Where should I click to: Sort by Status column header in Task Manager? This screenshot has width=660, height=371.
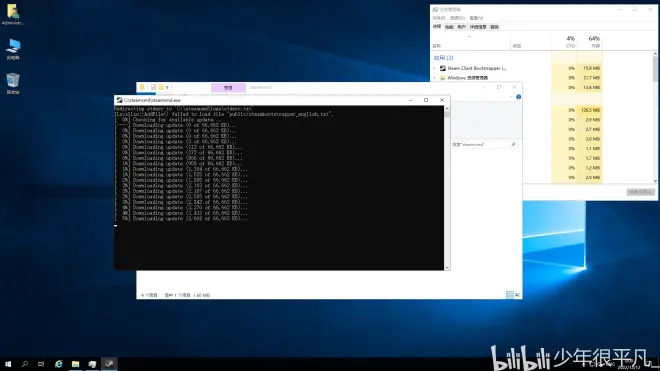(x=517, y=46)
